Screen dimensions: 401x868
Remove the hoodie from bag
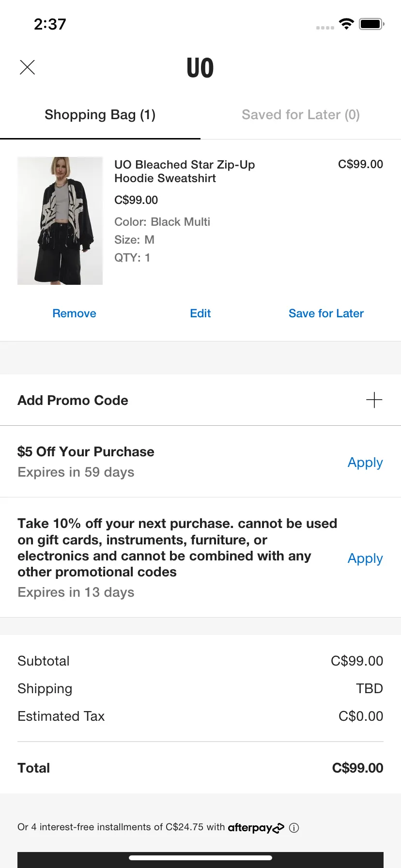[x=74, y=313]
